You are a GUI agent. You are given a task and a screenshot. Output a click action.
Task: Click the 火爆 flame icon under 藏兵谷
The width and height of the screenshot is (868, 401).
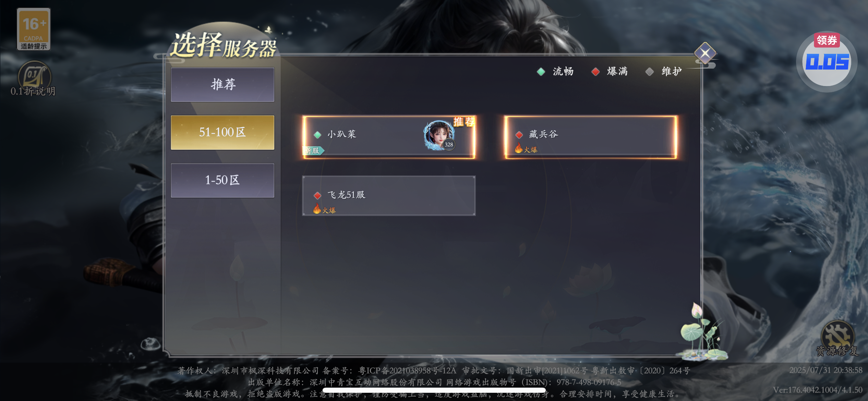click(x=519, y=148)
